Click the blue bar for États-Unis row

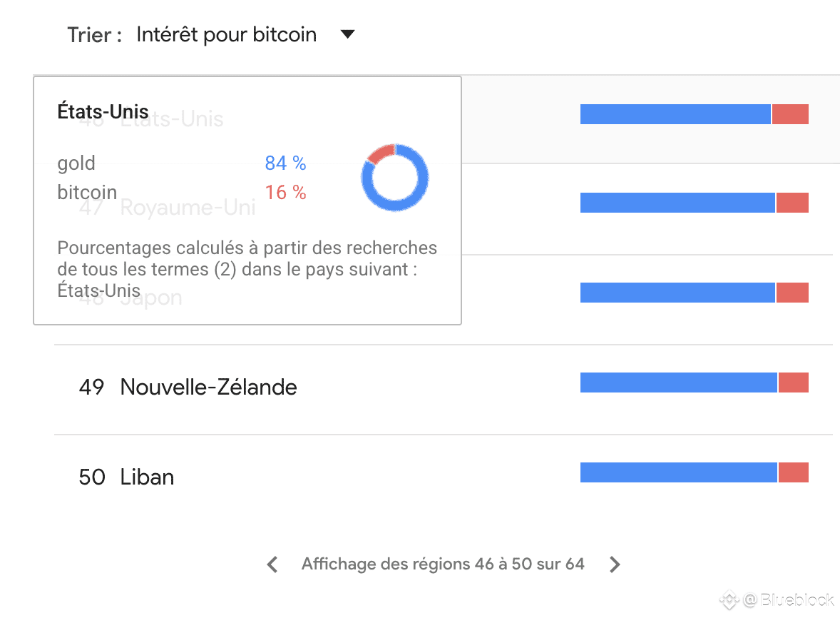[675, 114]
